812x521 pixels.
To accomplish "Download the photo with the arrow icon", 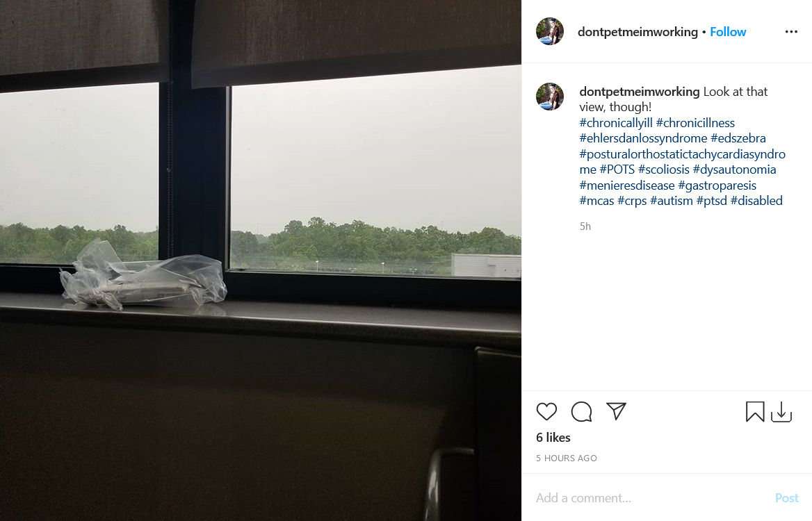I will coord(781,412).
